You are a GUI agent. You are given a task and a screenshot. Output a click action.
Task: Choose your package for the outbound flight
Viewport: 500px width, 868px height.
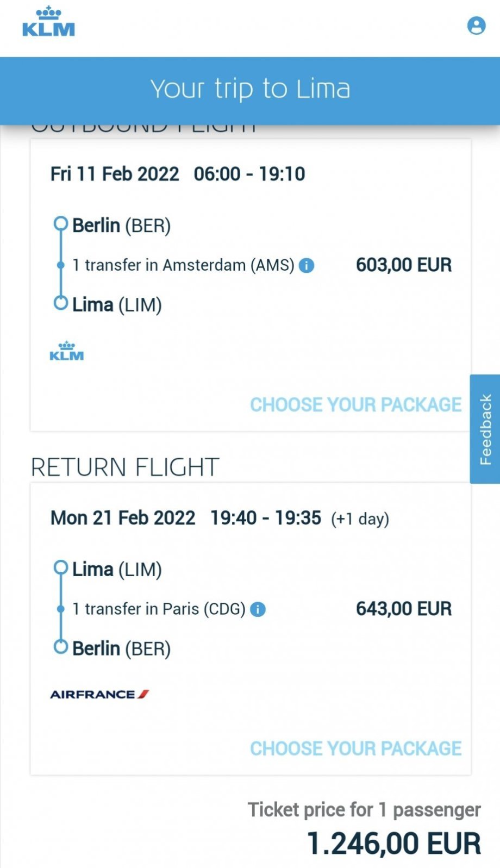tap(355, 404)
